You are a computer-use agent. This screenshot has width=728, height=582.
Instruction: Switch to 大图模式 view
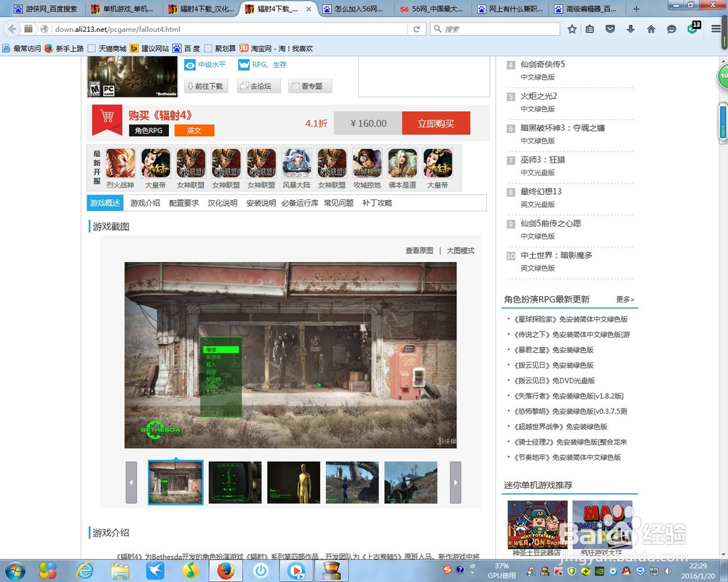click(461, 250)
